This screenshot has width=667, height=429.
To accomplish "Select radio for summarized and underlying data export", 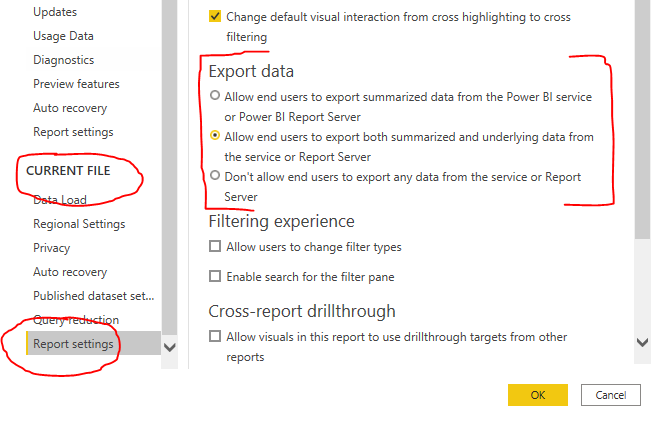I will pos(215,135).
